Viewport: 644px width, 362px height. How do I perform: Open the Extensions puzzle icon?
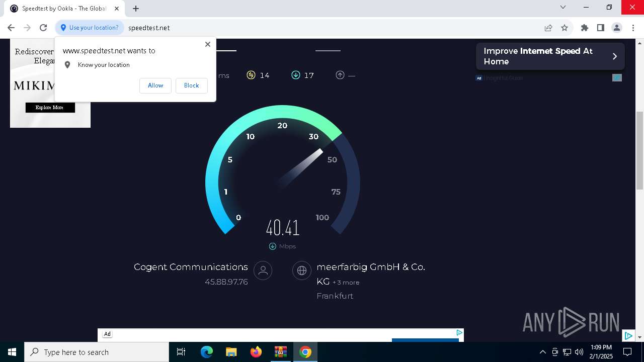585,28
